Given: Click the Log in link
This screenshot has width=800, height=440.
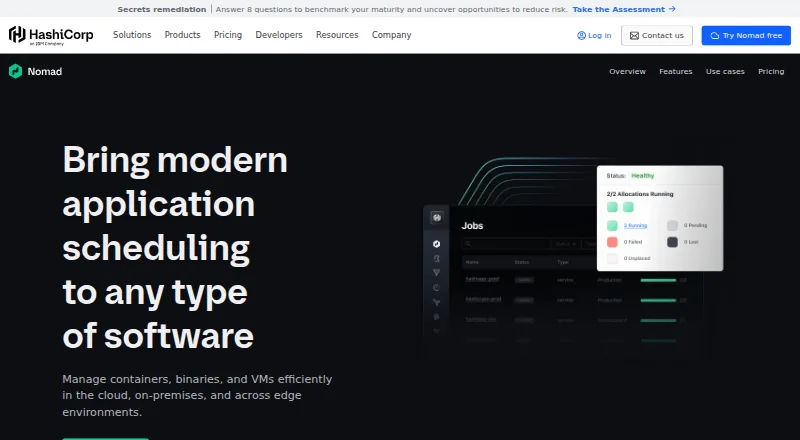Looking at the screenshot, I should (594, 35).
